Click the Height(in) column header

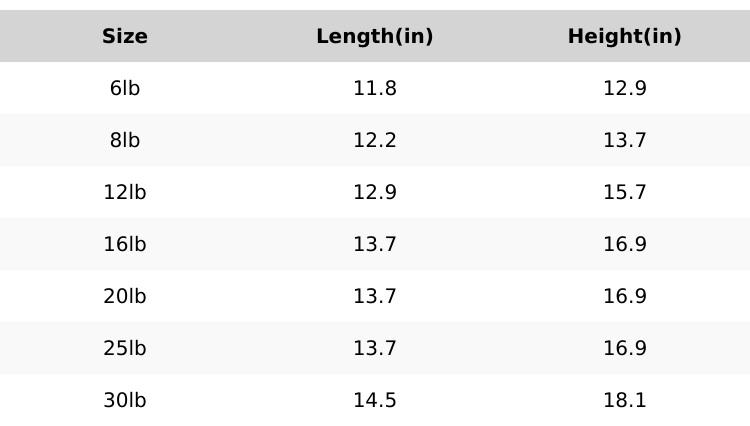click(625, 37)
